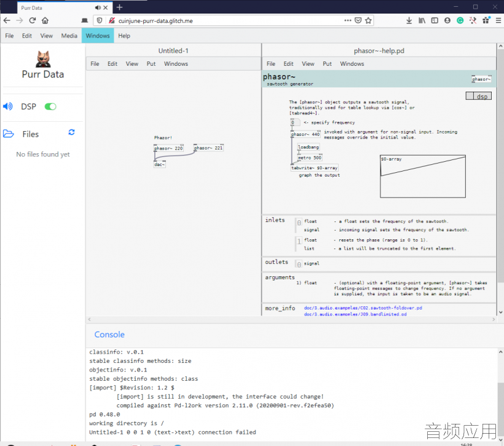
Task: Click the DSP speaker icon
Action: (8, 106)
